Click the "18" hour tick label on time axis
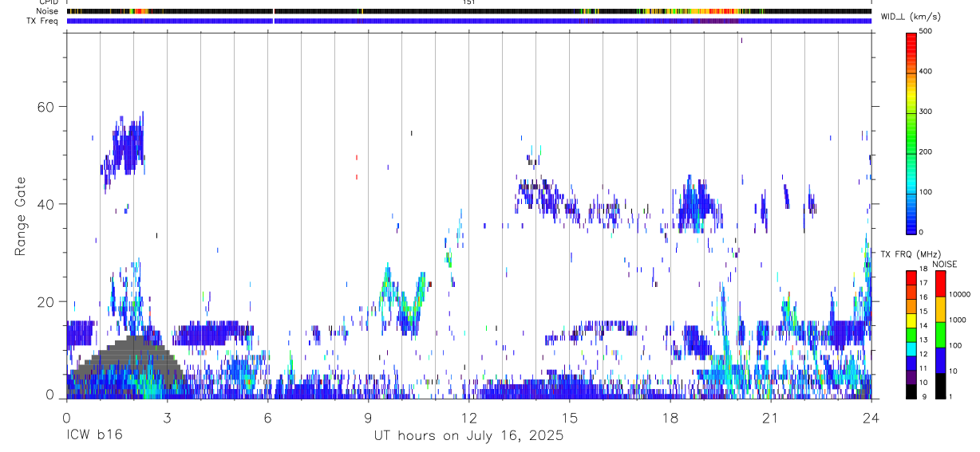 (670, 417)
